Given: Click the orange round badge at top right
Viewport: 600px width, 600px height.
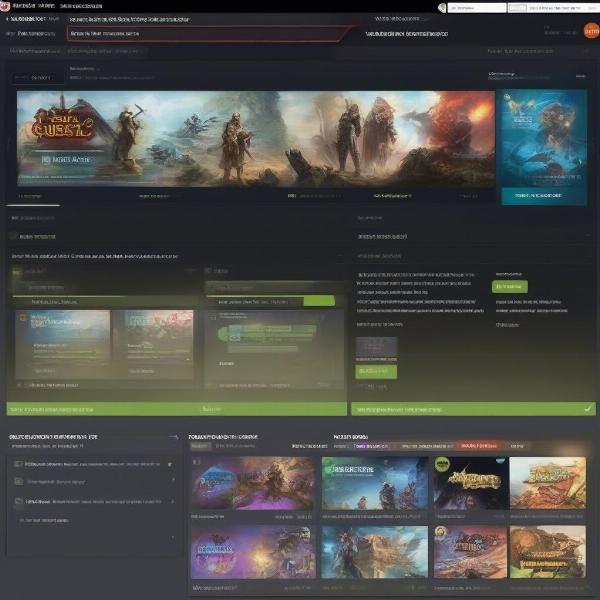Looking at the screenshot, I should (592, 31).
